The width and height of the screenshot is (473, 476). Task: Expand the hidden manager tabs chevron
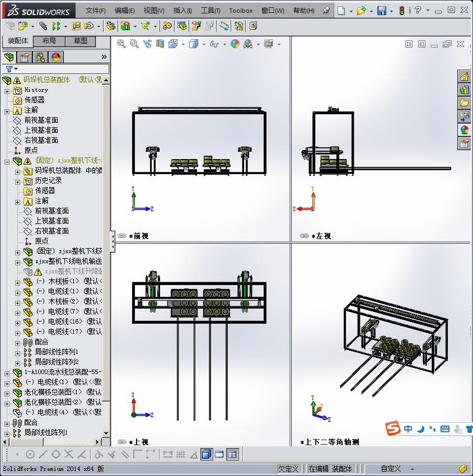[104, 57]
